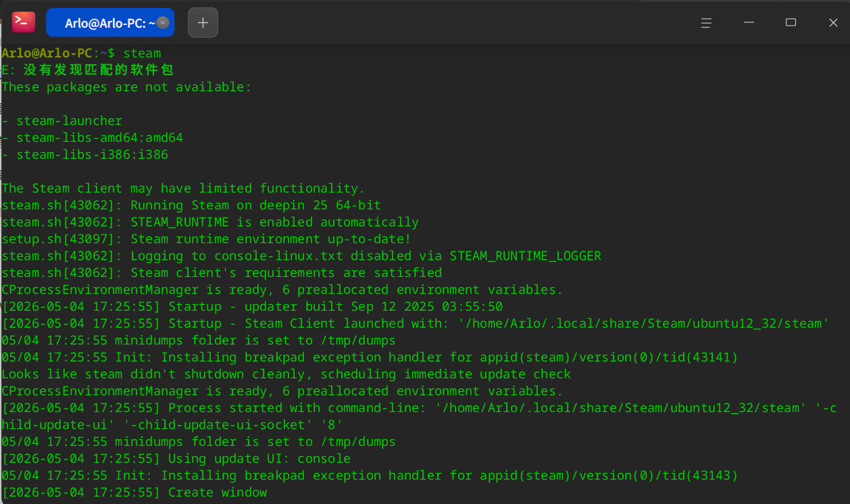This screenshot has height=504, width=850.
Task: Click 'Steam runtime environment up-to-date!' line
Action: coord(206,239)
